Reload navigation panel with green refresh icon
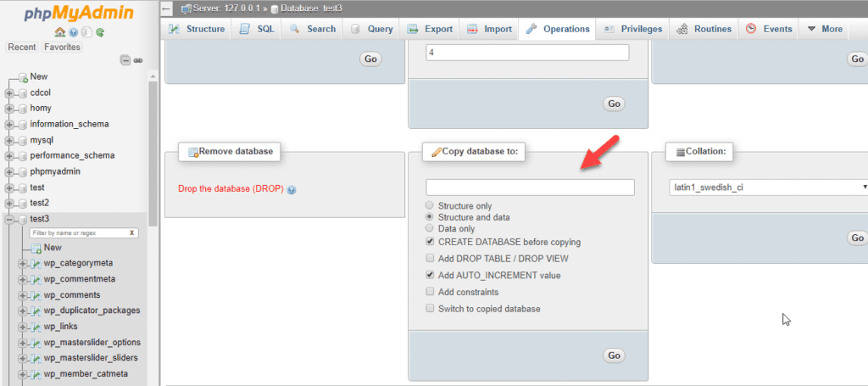The image size is (868, 386). pos(100,32)
